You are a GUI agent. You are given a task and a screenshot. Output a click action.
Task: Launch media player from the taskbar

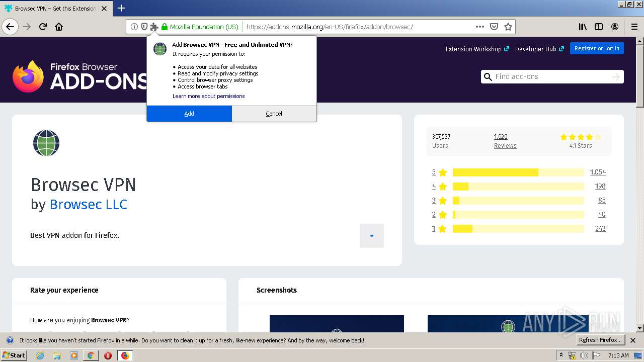[74, 355]
